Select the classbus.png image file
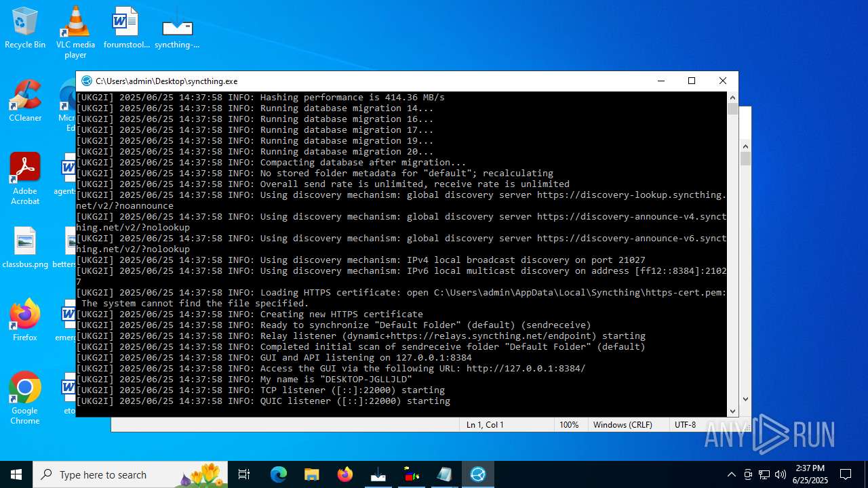This screenshot has height=488, width=868. pos(25,247)
